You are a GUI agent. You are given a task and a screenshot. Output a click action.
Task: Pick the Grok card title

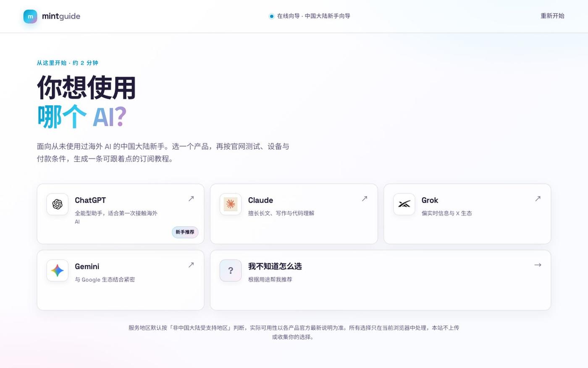point(430,200)
